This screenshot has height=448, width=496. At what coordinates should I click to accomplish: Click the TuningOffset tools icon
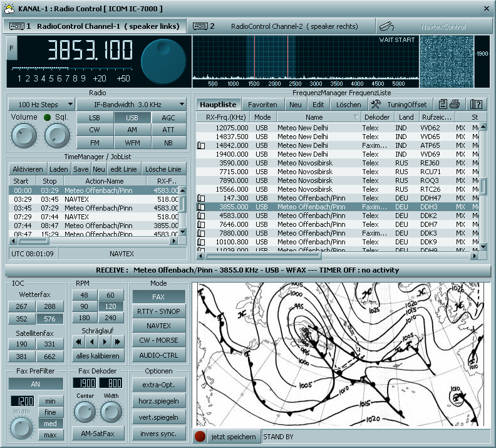pyautogui.click(x=376, y=105)
